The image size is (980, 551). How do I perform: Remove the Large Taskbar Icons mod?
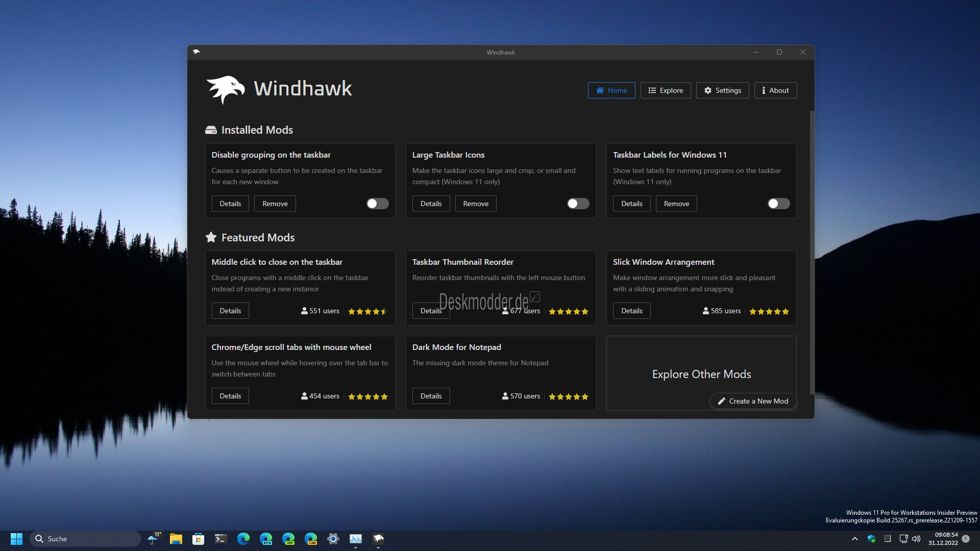[475, 204]
